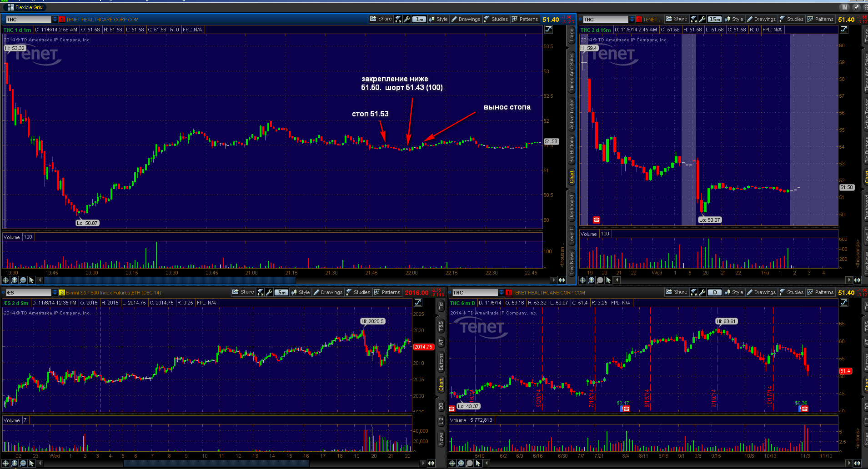Open the Flexible Grid layout menu
868x469 pixels.
25,7
